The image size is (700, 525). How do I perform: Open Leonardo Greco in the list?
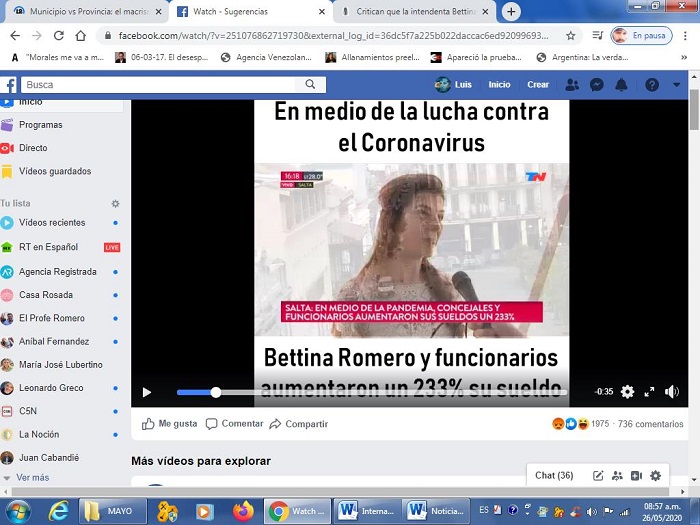[51, 388]
